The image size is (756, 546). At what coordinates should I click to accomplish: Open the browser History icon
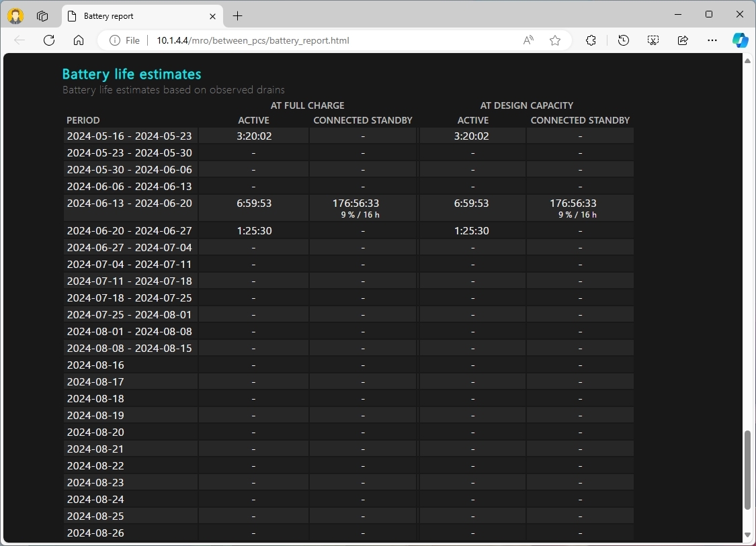(624, 40)
